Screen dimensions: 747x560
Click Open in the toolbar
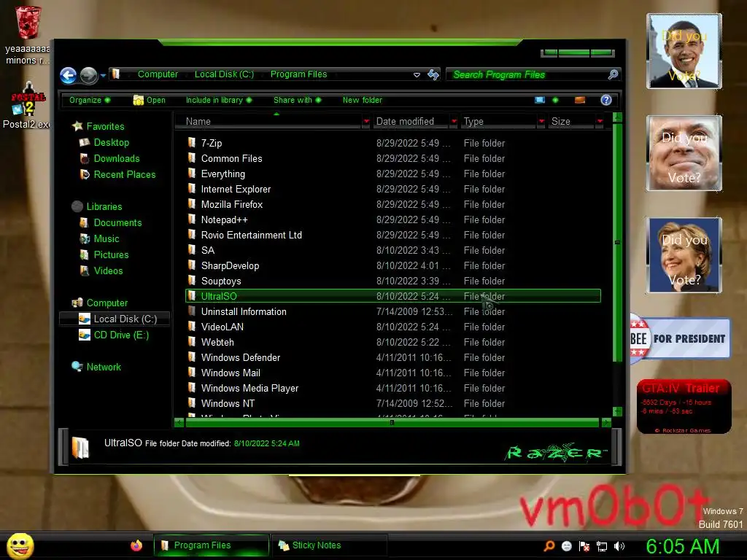point(149,100)
